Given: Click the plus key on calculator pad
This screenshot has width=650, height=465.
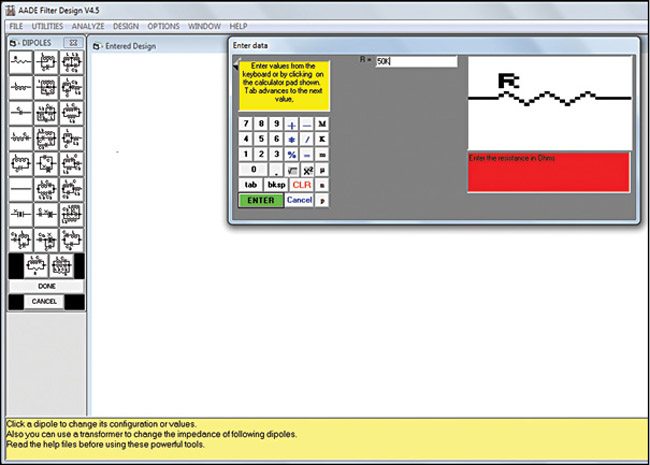Looking at the screenshot, I should point(291,124).
